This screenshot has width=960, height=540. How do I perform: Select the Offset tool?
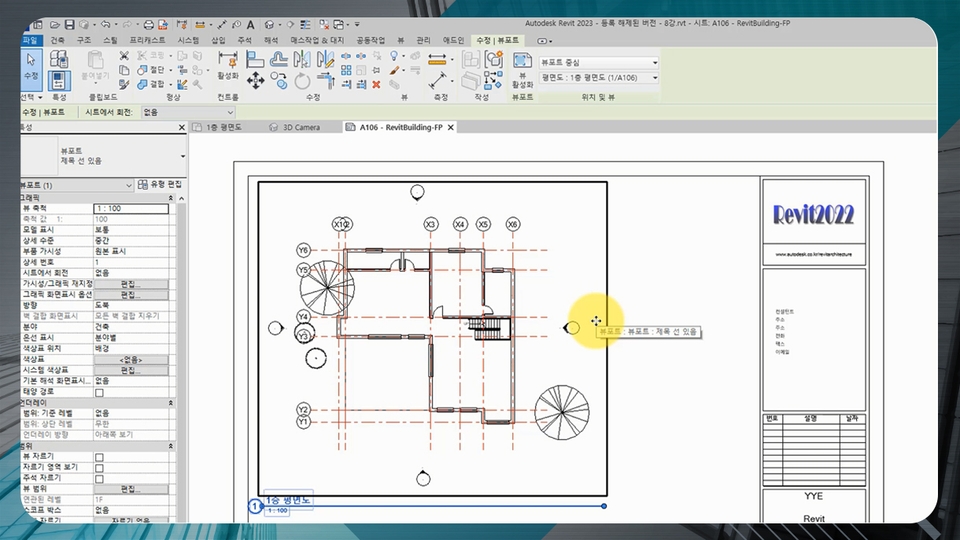(279, 59)
